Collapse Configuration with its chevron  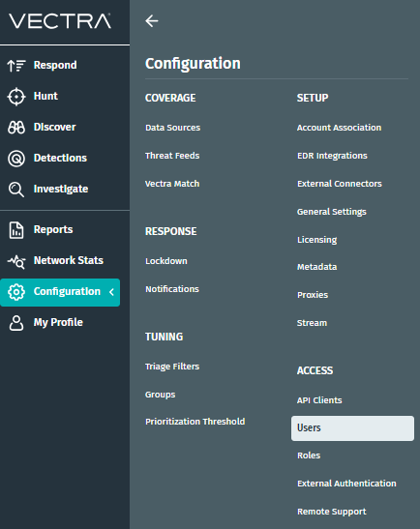click(111, 292)
